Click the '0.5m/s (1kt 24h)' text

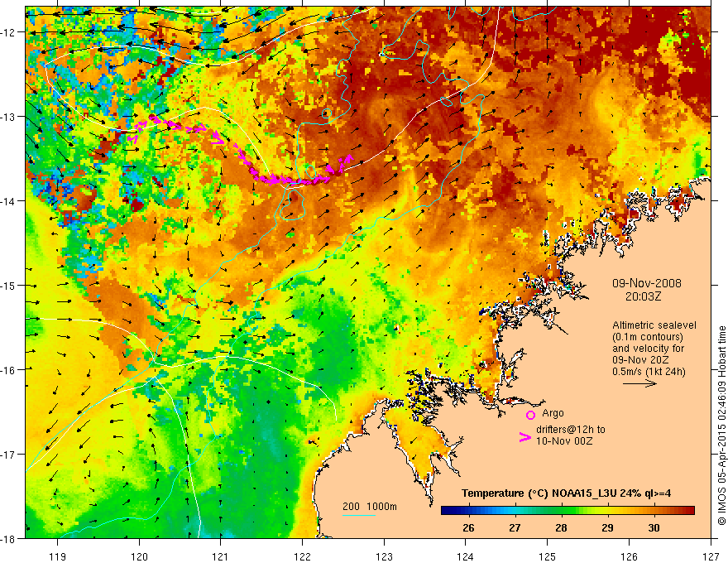[649, 372]
